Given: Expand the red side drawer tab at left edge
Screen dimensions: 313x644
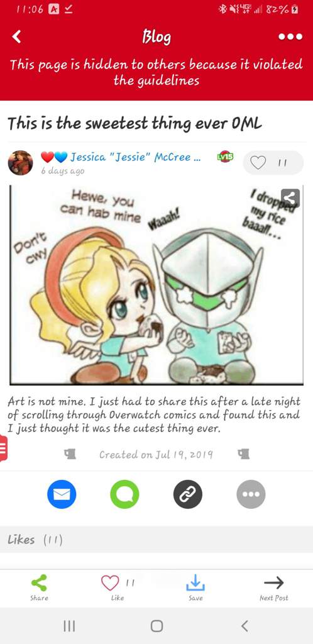Looking at the screenshot, I should (4, 448).
